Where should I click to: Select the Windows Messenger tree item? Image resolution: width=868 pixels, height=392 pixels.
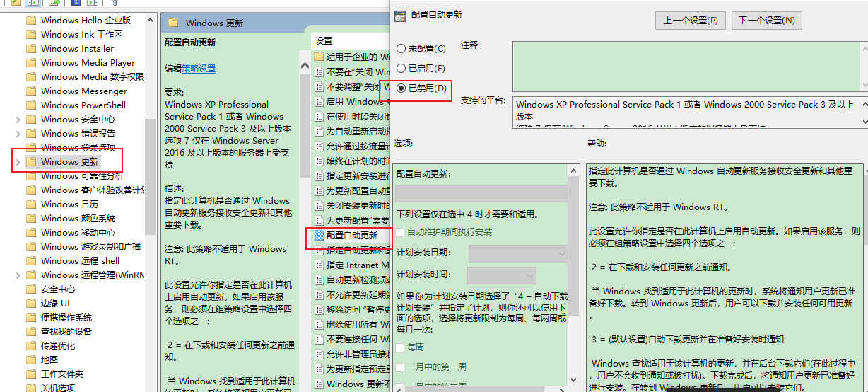84,91
